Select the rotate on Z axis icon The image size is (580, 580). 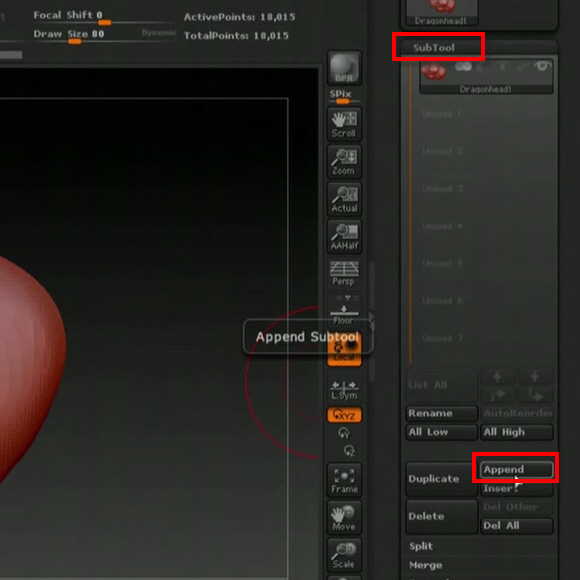pyautogui.click(x=349, y=451)
